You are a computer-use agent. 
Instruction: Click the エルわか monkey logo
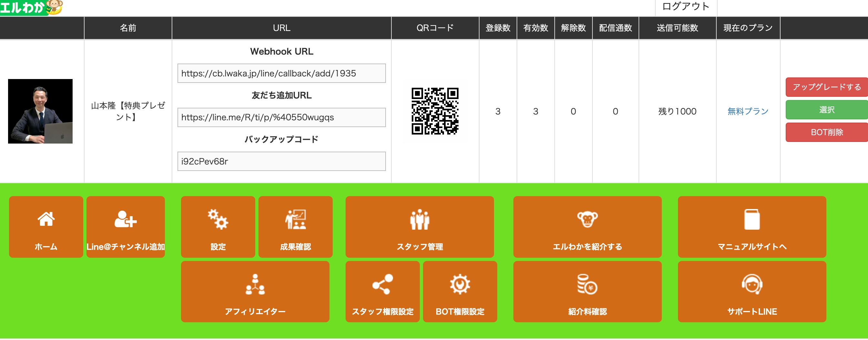tap(31, 7)
